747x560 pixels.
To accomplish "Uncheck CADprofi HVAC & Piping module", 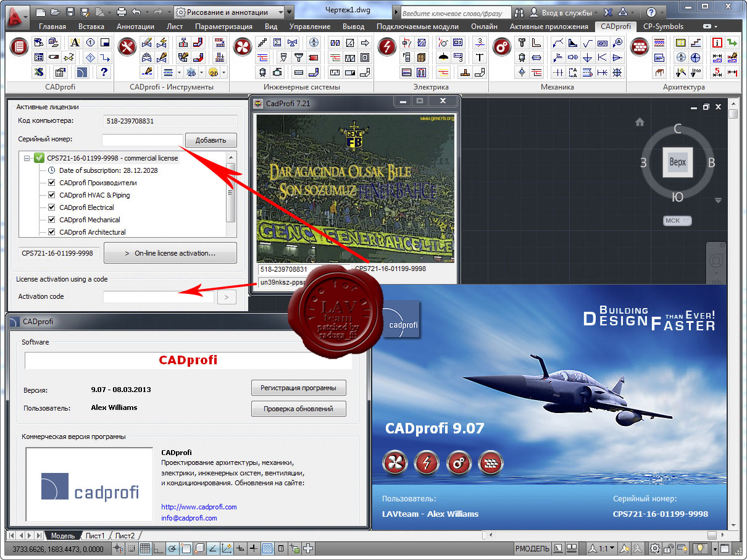I will [x=52, y=195].
